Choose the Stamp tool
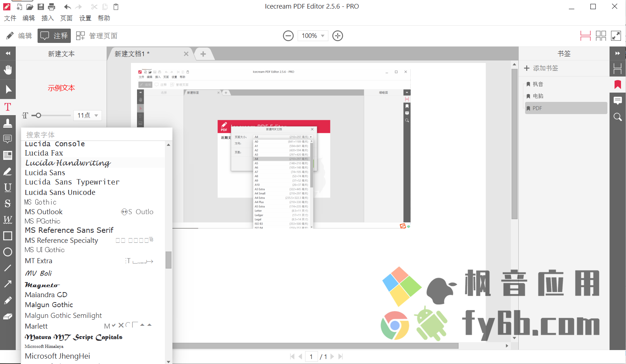This screenshot has height=364, width=626. (x=8, y=123)
